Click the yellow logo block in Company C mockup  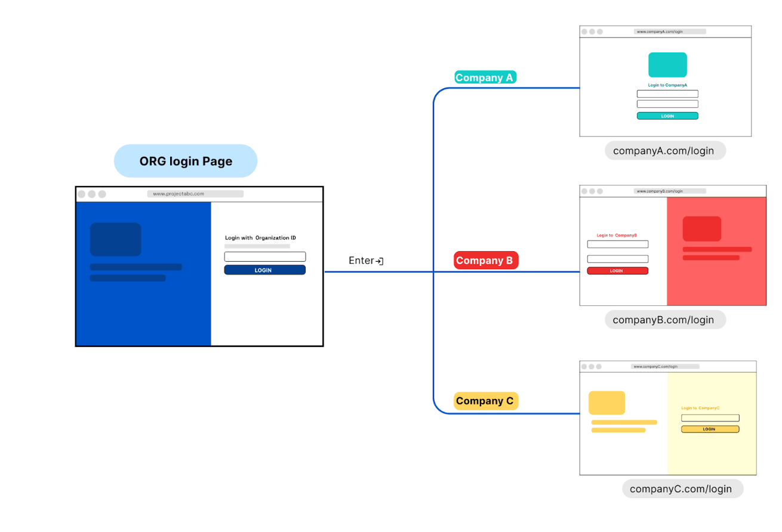click(x=606, y=403)
